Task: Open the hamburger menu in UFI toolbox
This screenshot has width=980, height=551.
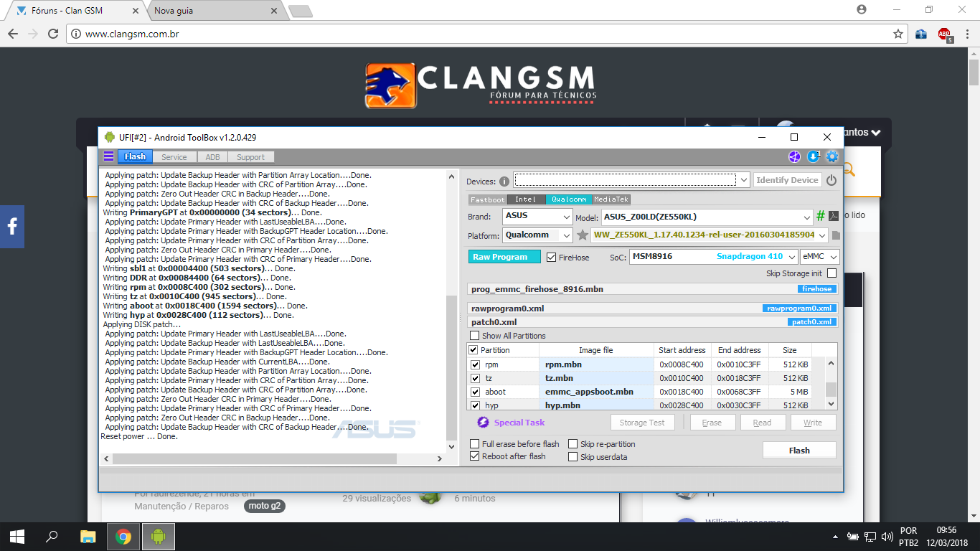Action: [x=108, y=156]
